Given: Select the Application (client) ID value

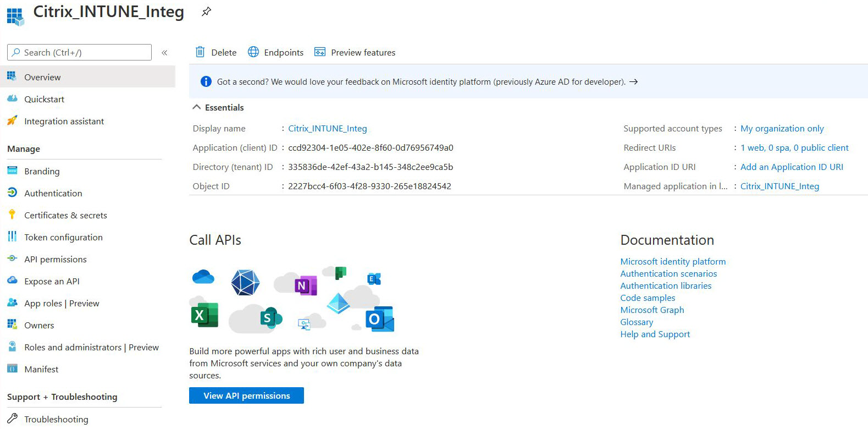Looking at the screenshot, I should [x=371, y=147].
